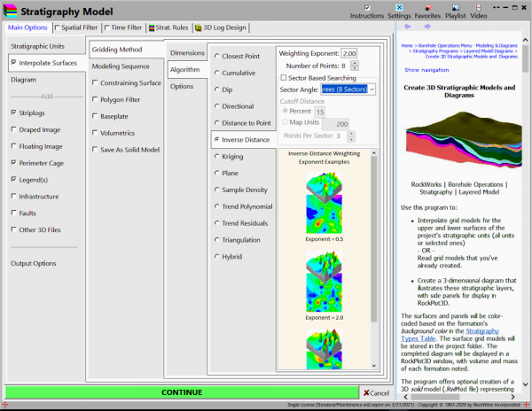The height and width of the screenshot is (411, 532).
Task: Click the Home breadcrumb link
Action: [407, 45]
